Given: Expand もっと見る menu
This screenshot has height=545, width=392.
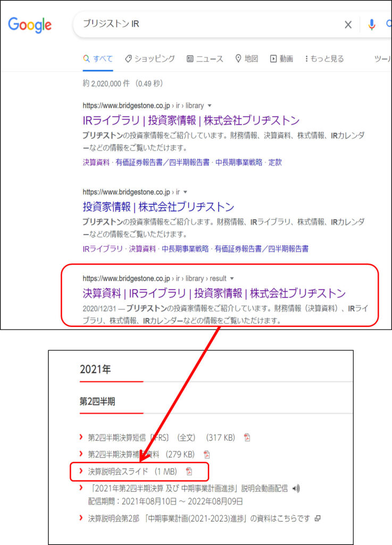Looking at the screenshot, I should point(324,59).
